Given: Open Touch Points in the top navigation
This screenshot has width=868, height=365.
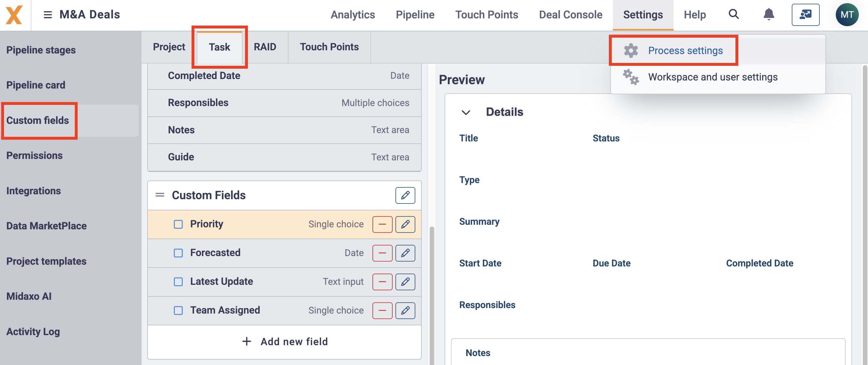Looking at the screenshot, I should pos(487,15).
